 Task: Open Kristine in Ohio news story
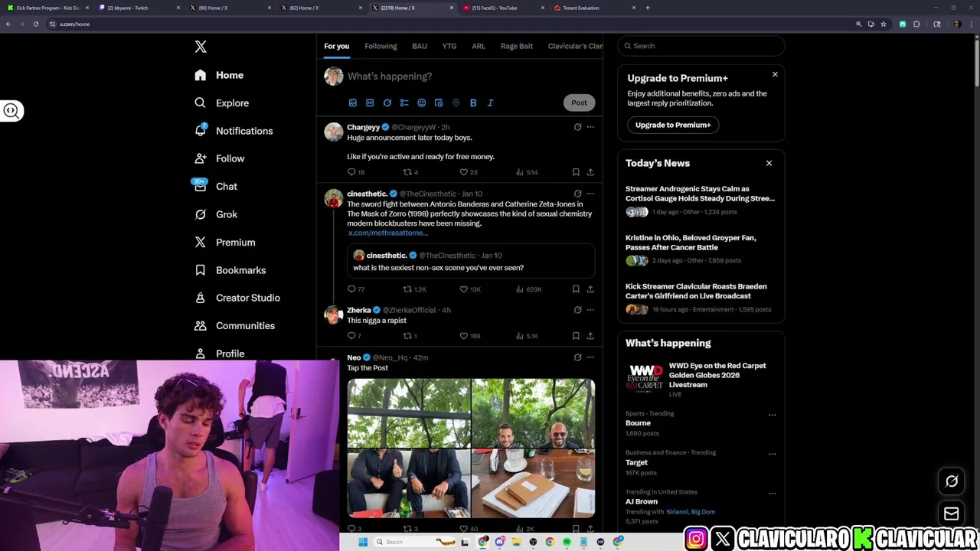691,243
